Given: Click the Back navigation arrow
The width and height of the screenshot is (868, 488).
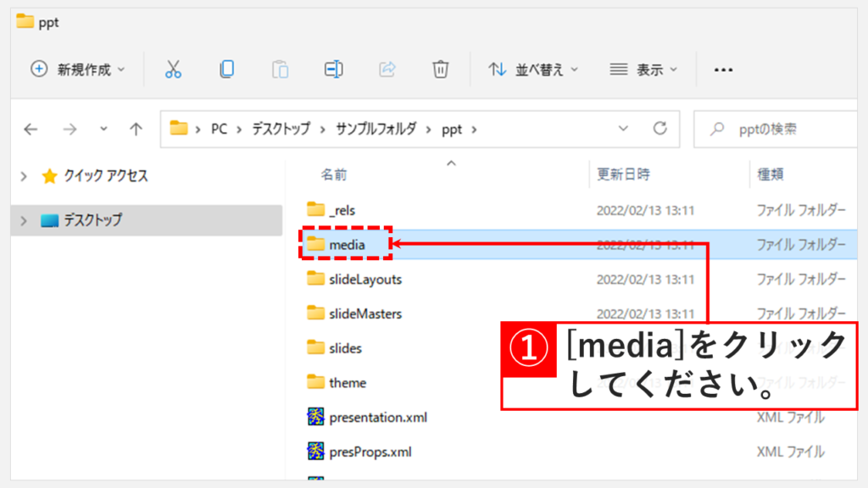Looking at the screenshot, I should point(31,129).
